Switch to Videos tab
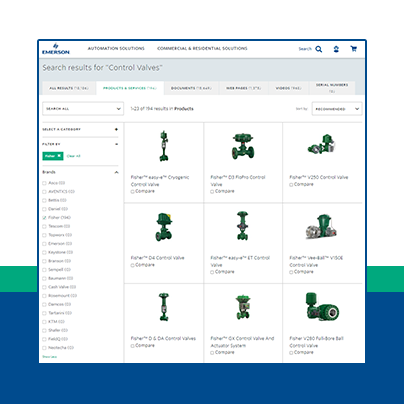 point(289,88)
